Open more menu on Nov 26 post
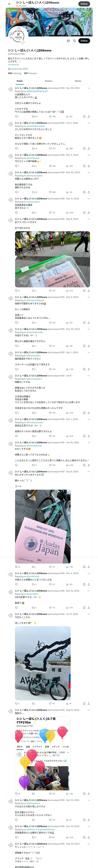 pyautogui.click(x=89, y=329)
